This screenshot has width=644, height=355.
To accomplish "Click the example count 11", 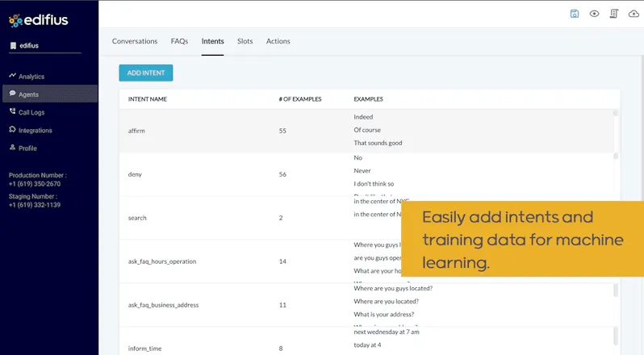I will (282, 305).
